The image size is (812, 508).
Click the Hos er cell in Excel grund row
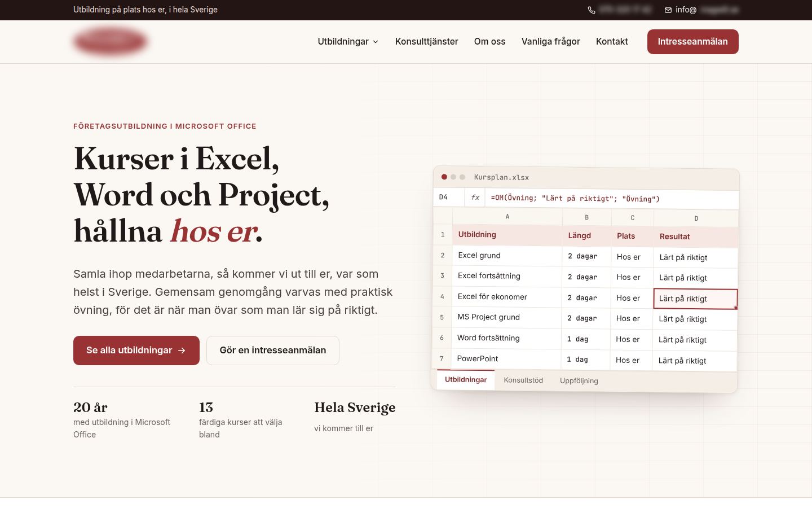(632, 257)
